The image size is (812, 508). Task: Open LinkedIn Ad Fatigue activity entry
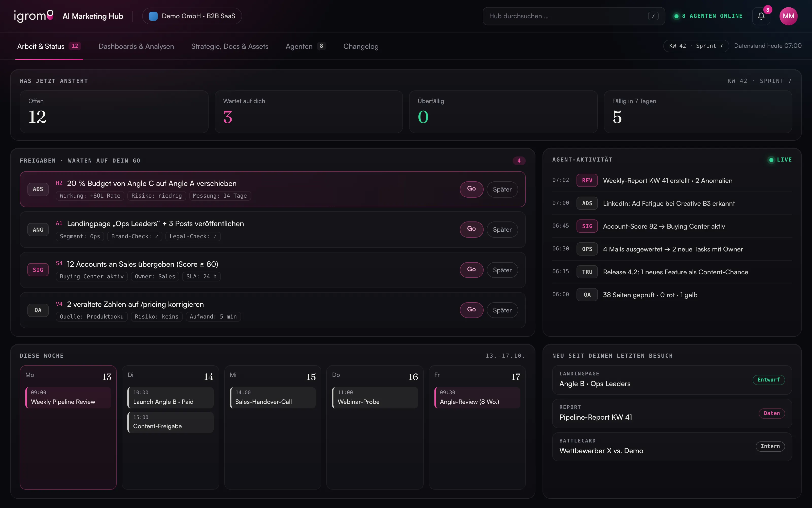pyautogui.click(x=672, y=203)
